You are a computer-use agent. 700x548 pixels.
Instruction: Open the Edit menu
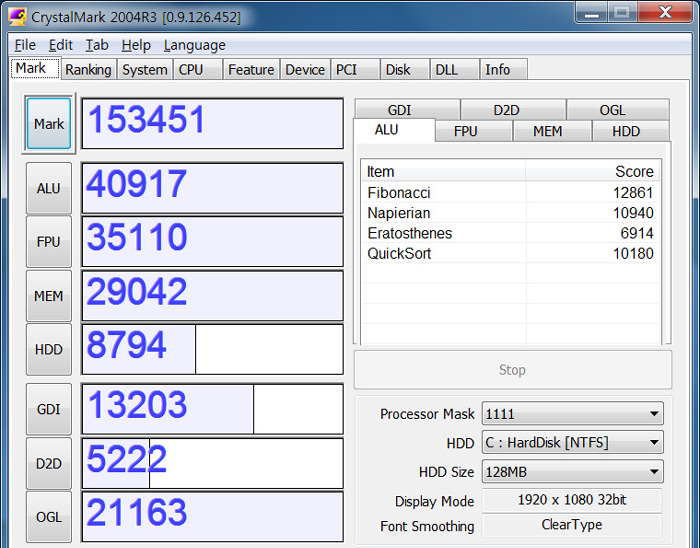click(60, 45)
